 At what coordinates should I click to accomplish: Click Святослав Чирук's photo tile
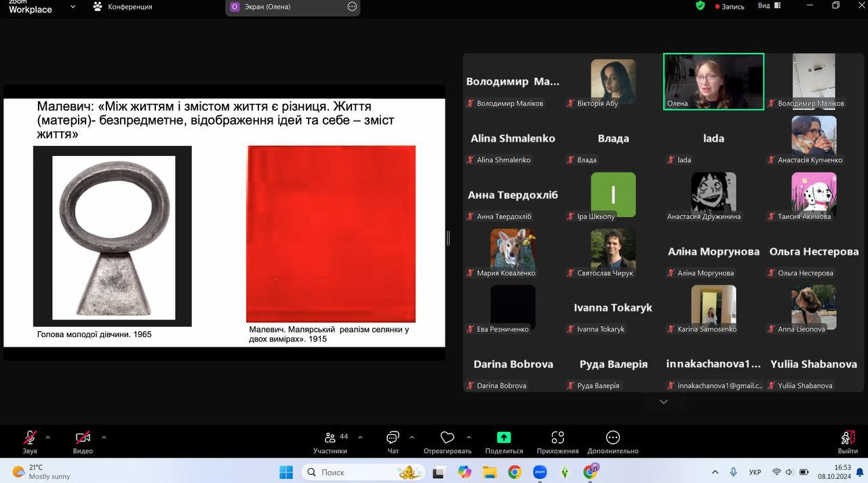pos(613,251)
